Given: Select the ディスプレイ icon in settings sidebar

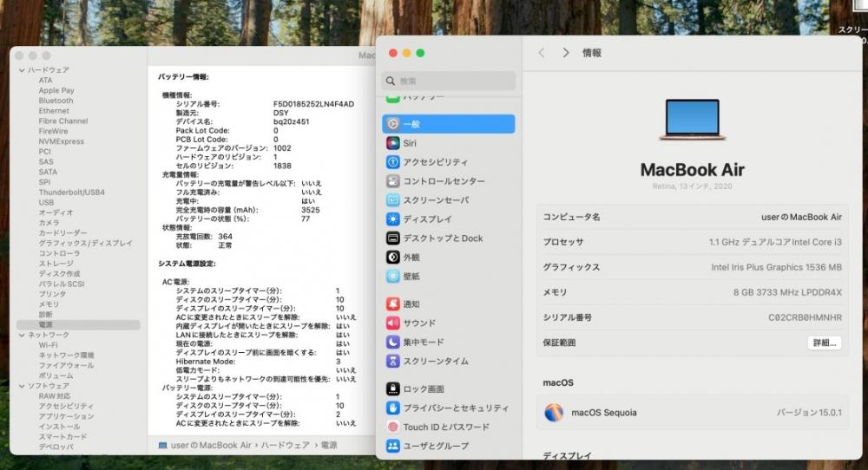Looking at the screenshot, I should [393, 219].
